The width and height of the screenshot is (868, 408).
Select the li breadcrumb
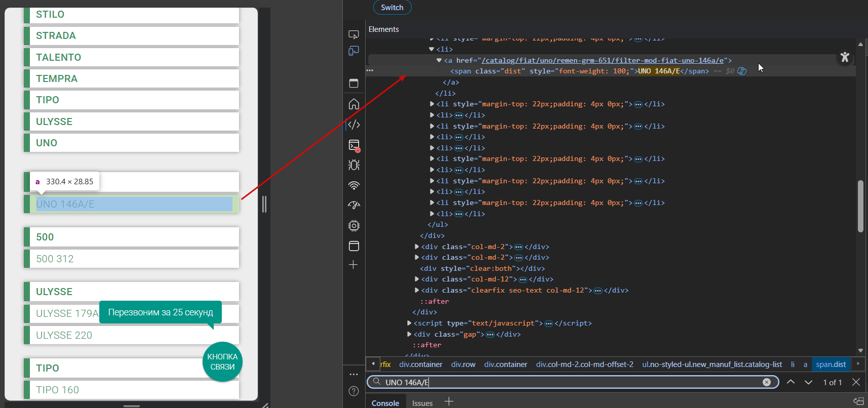[x=793, y=364]
